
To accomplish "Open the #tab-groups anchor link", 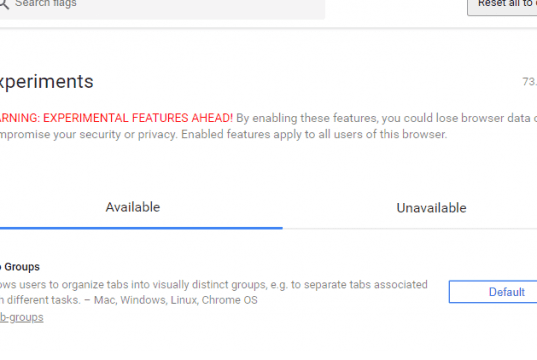I will coord(22,317).
